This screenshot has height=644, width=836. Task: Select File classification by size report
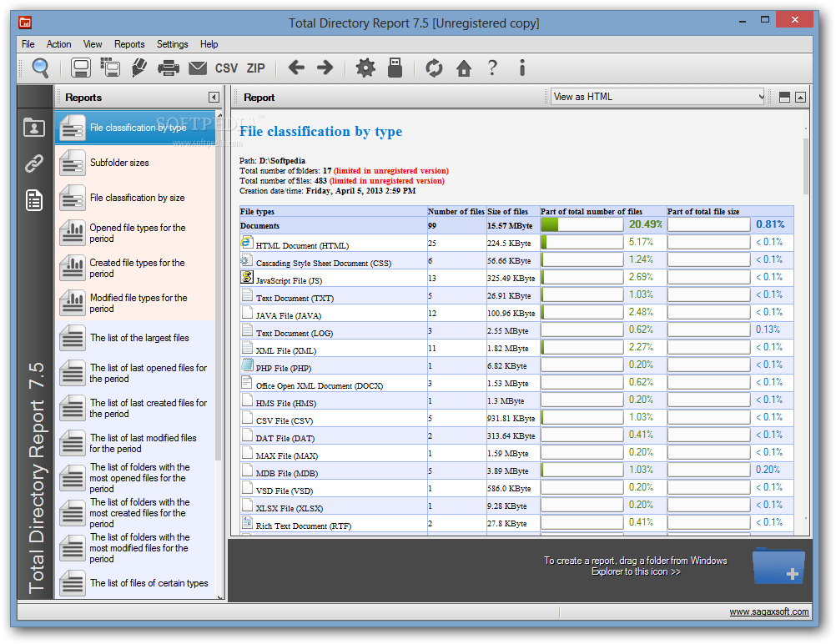click(135, 198)
